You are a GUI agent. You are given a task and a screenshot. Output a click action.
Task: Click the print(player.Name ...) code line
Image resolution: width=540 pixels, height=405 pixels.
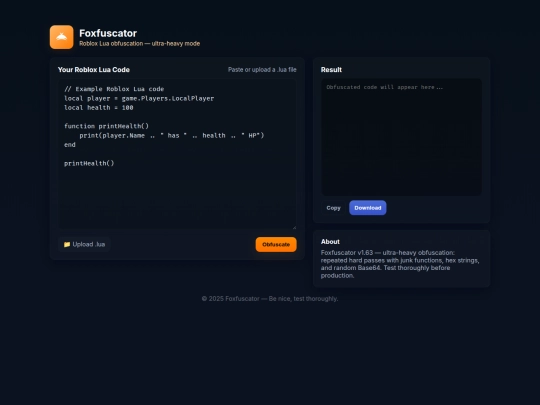click(172, 136)
